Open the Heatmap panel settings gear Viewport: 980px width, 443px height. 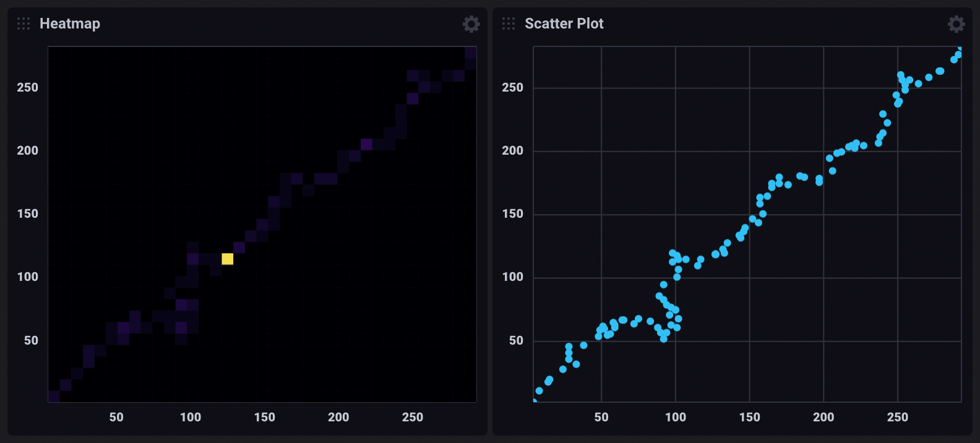coord(471,24)
